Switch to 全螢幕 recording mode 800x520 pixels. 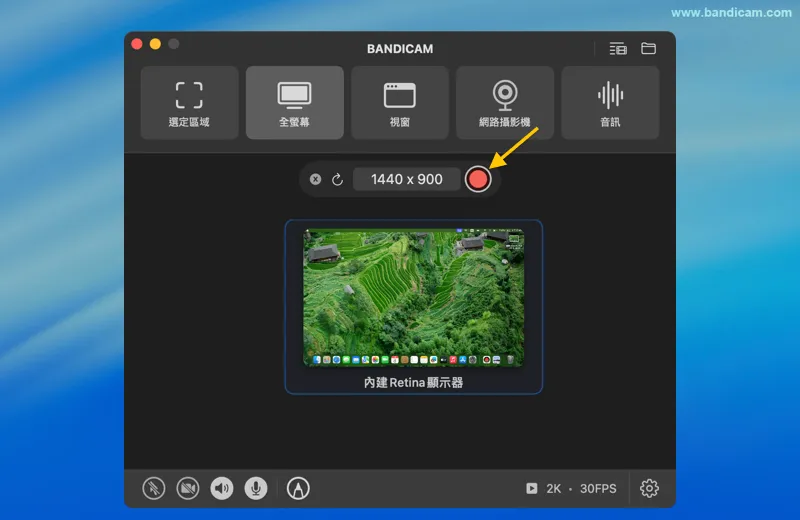coord(294,103)
